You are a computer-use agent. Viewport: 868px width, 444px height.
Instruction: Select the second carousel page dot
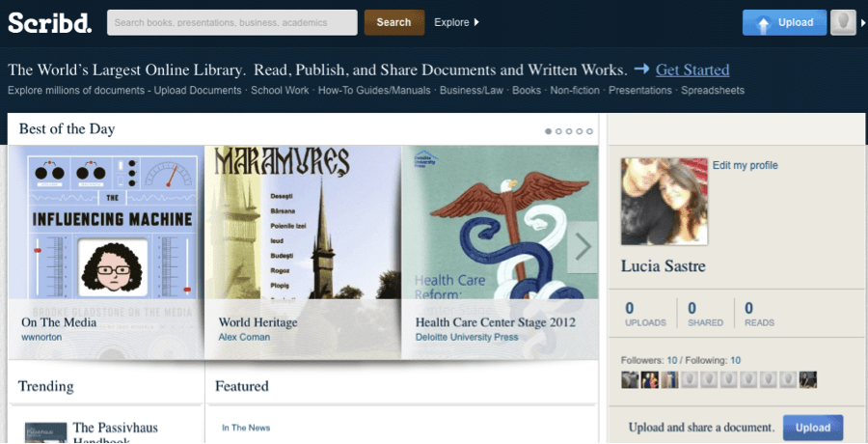pyautogui.click(x=558, y=131)
